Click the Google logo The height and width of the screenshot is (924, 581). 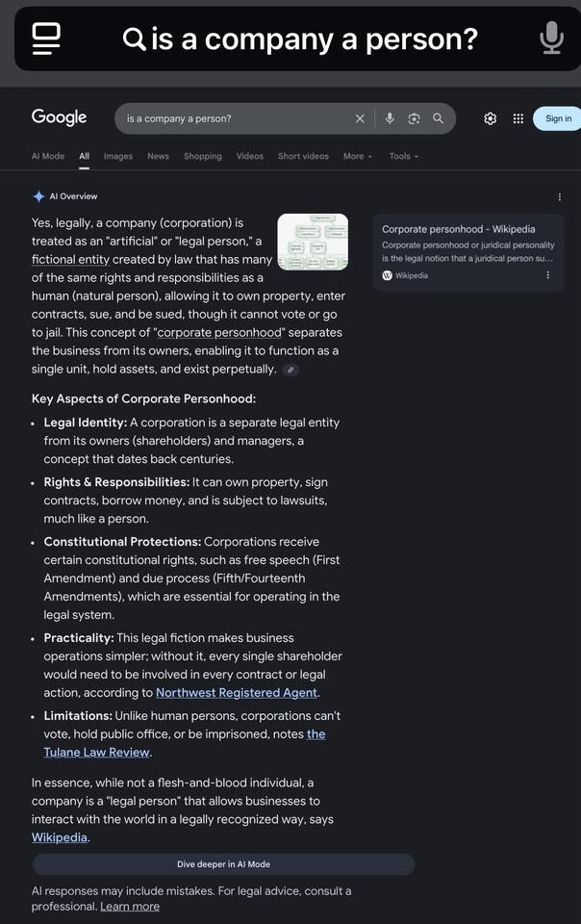pyautogui.click(x=59, y=117)
